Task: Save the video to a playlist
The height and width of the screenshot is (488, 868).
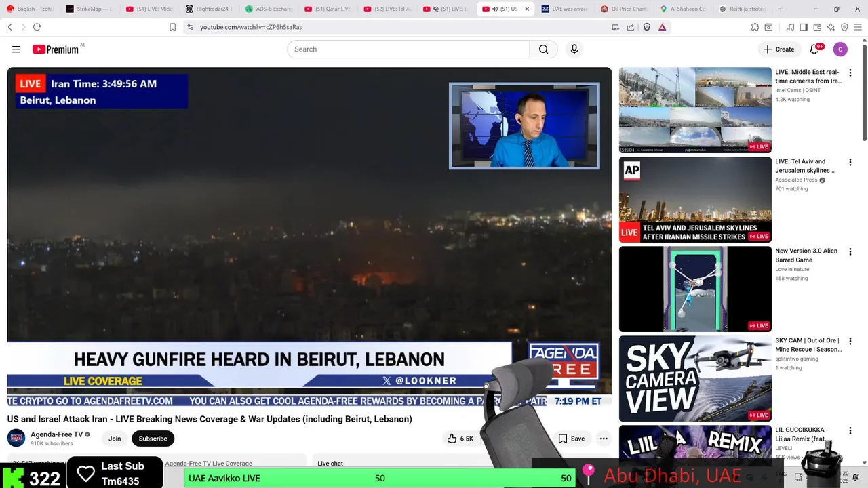Action: point(571,439)
